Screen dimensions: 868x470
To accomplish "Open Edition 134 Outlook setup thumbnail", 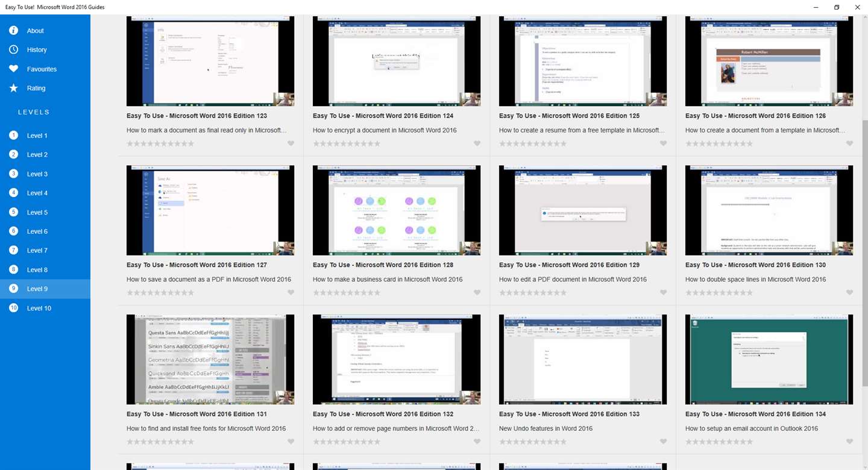I will pyautogui.click(x=769, y=359).
